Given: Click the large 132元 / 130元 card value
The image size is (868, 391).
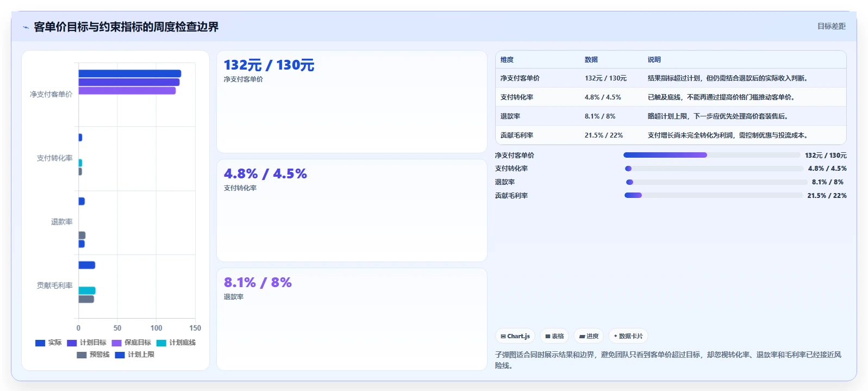Looking at the screenshot, I should [x=269, y=65].
